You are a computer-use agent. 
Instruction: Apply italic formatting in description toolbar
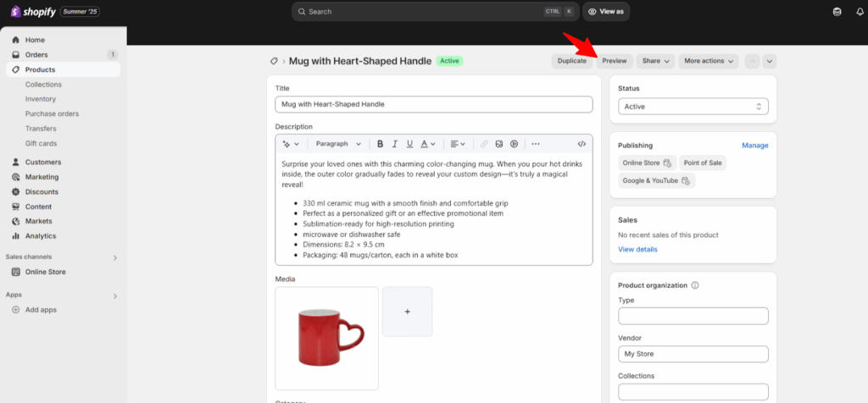[x=395, y=144]
